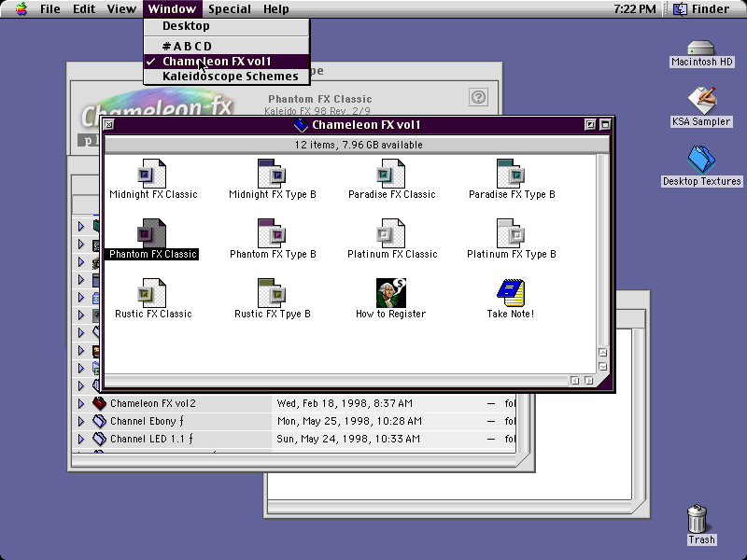The width and height of the screenshot is (747, 560).
Task: Click the Sun, May 24, 1998, 10:33 AM date
Action: pos(348,439)
